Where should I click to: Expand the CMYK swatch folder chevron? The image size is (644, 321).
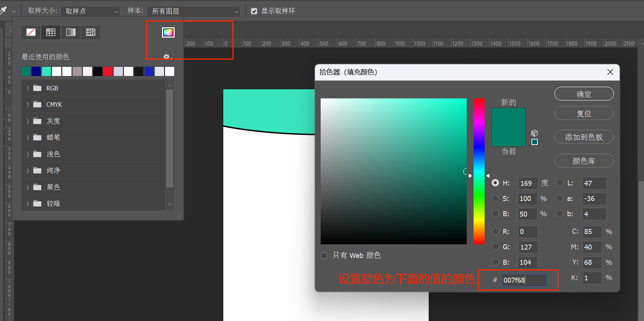tap(28, 104)
